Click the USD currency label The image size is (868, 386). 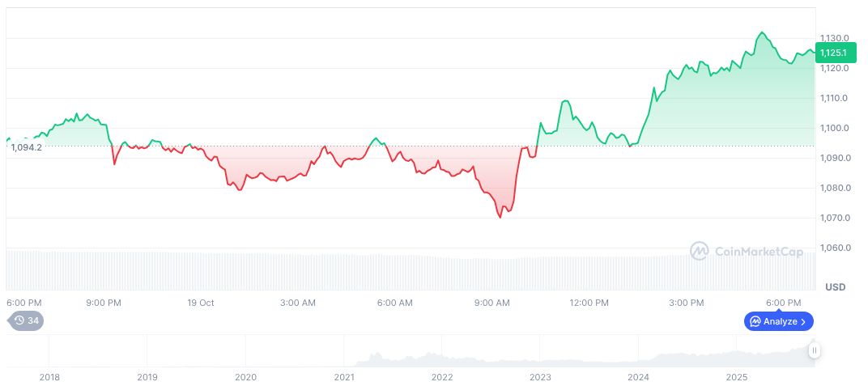click(835, 287)
